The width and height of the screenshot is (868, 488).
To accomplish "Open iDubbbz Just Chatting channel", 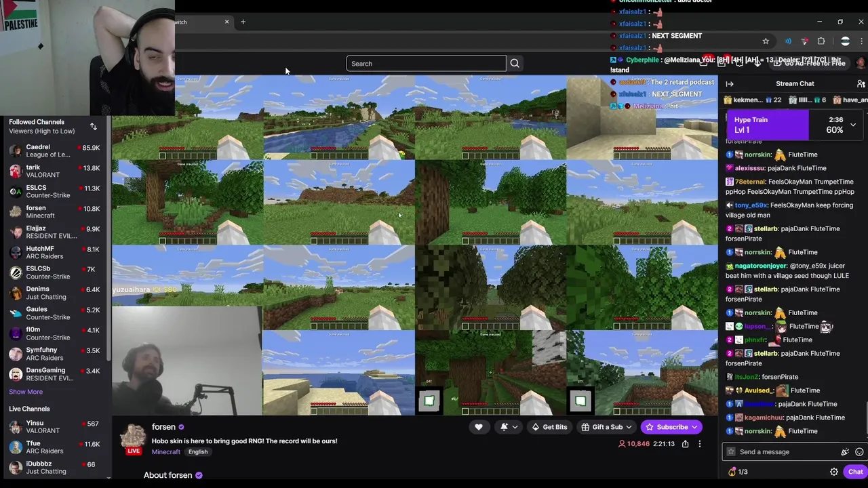I will (54, 468).
